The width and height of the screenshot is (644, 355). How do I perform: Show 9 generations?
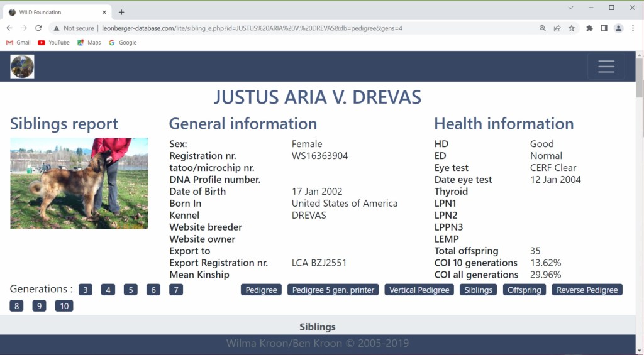tap(39, 306)
